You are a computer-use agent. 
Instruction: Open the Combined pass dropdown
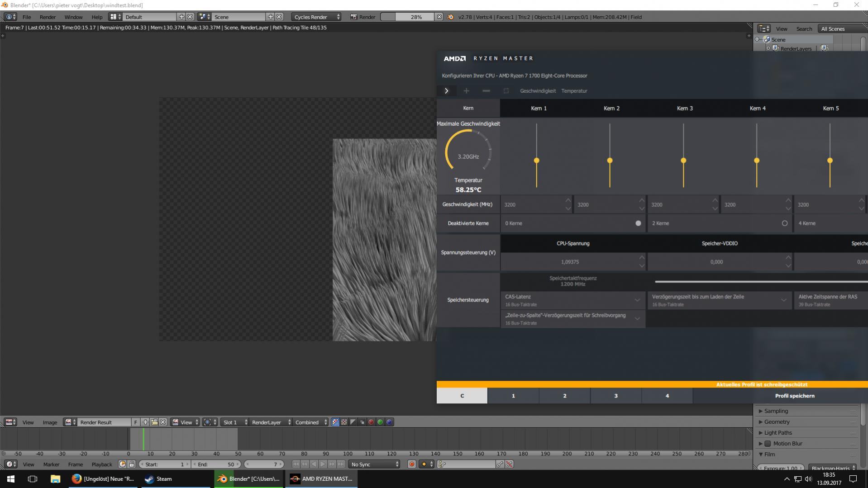tap(310, 422)
